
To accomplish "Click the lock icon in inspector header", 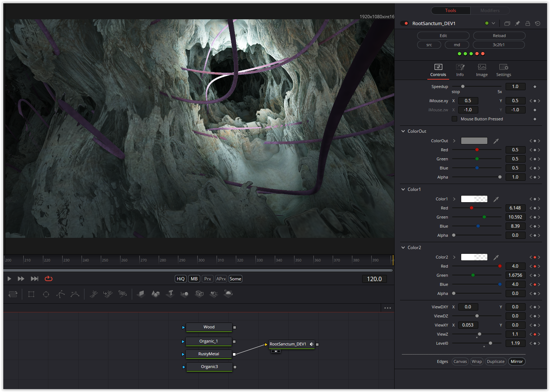I will [527, 23].
